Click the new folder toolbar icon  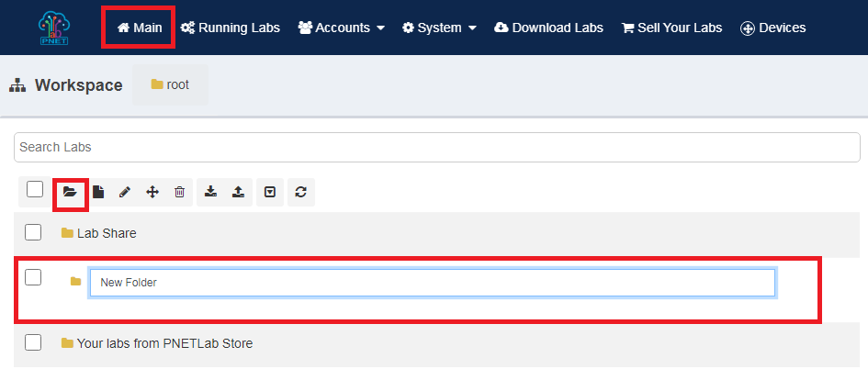[x=70, y=192]
